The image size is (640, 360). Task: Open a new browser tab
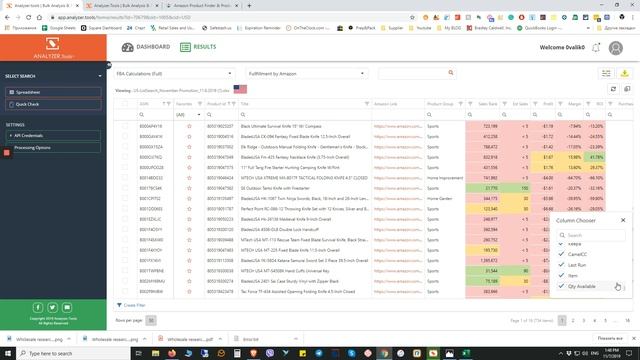click(249, 6)
